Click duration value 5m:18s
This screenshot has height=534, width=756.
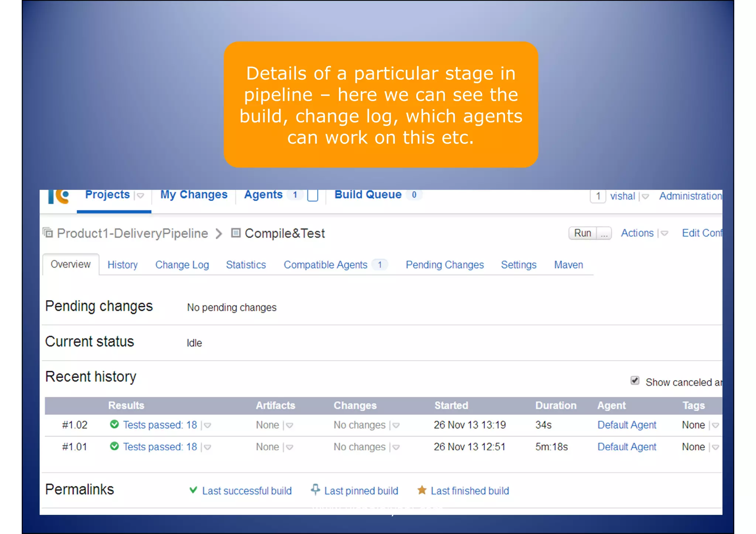[551, 447]
